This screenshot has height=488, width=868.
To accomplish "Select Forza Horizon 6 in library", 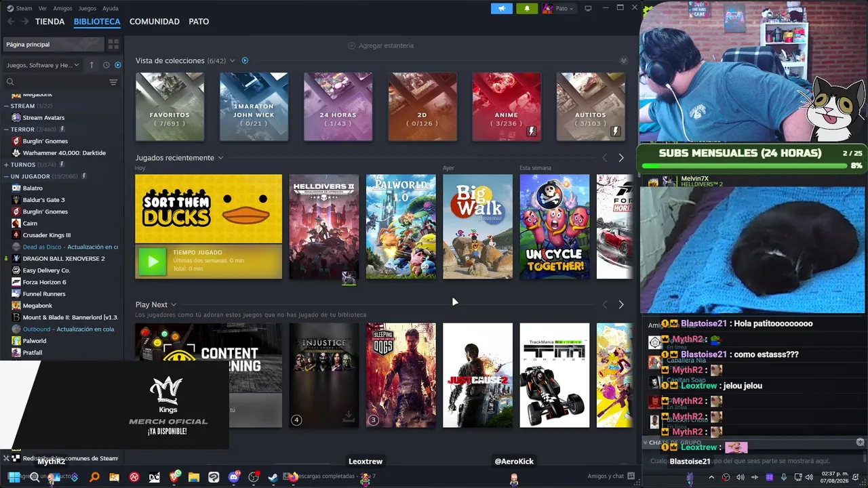I will (x=44, y=282).
